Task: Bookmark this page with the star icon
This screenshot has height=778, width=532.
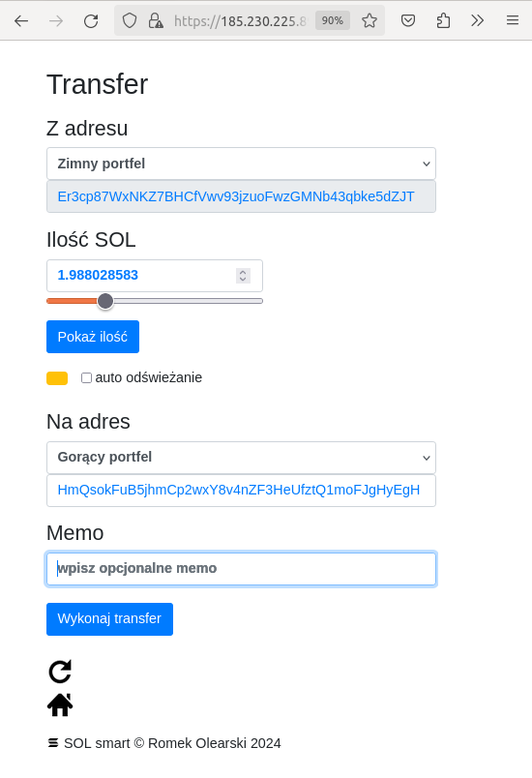Action: point(369,21)
